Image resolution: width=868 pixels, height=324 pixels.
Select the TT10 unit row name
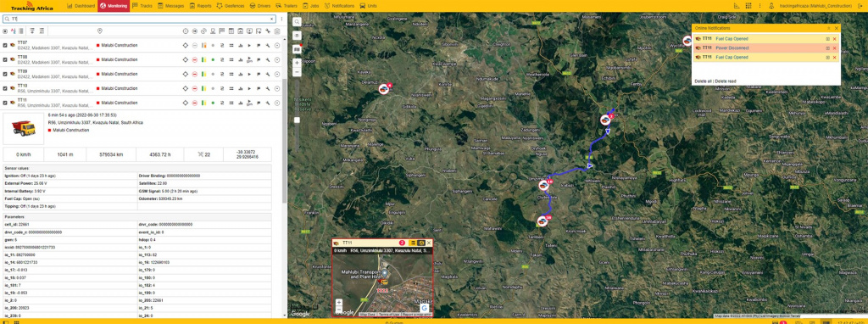[x=22, y=86]
